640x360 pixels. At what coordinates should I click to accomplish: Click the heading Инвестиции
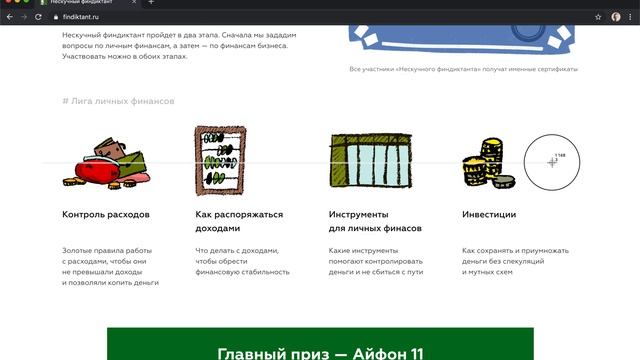pos(489,214)
